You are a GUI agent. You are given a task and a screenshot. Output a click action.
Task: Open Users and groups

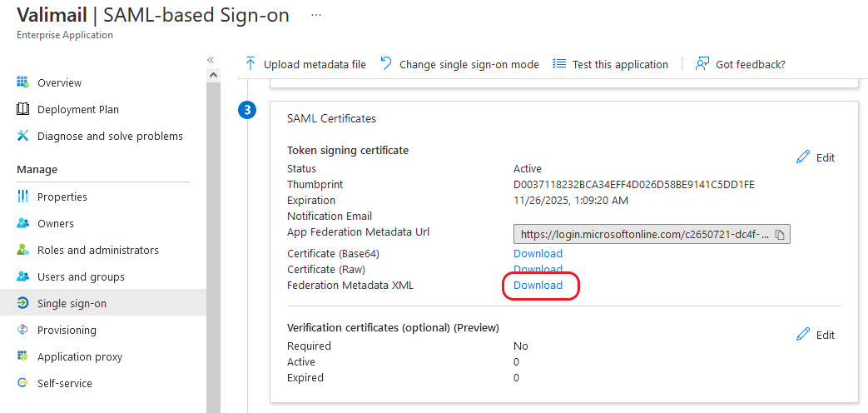point(81,276)
